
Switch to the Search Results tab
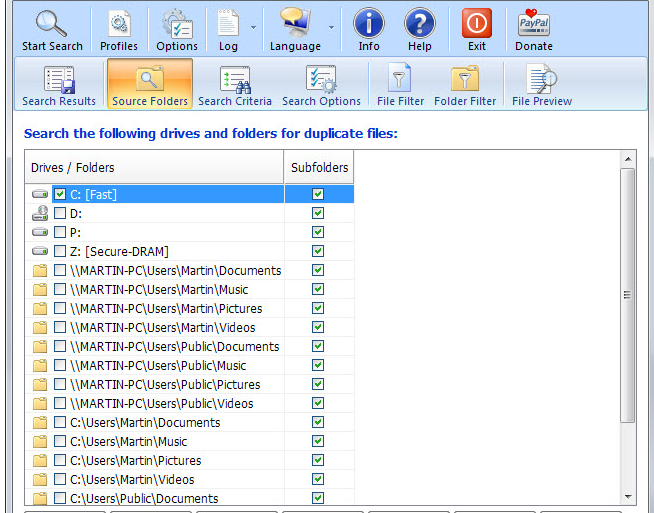tap(59, 86)
